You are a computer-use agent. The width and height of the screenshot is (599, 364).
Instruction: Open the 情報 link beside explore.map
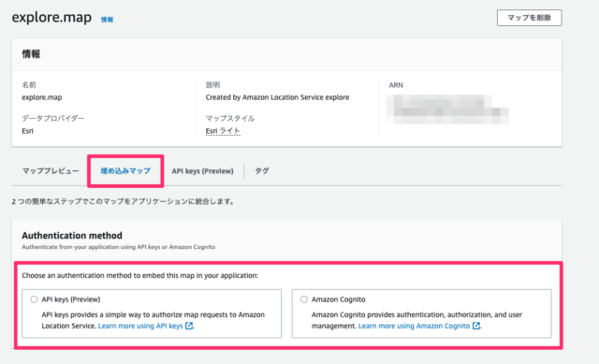(107, 20)
